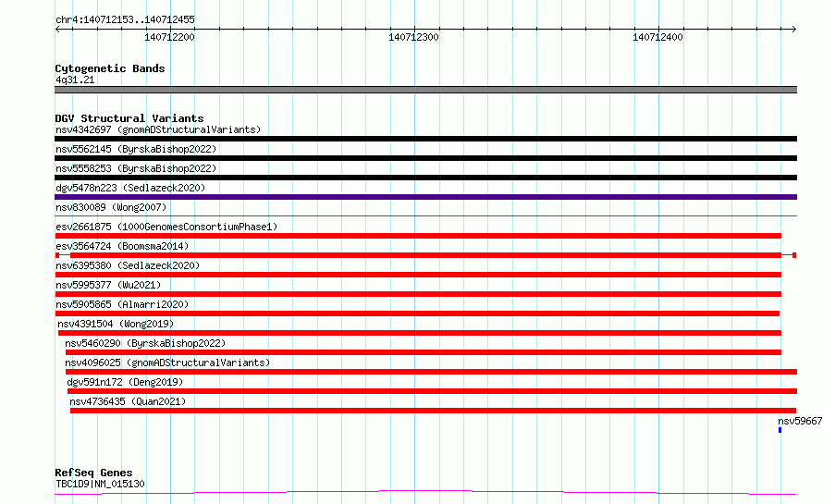Select the nsv5562145 ByrskaBishop2022 label
This screenshot has width=823, height=504.
[136, 149]
